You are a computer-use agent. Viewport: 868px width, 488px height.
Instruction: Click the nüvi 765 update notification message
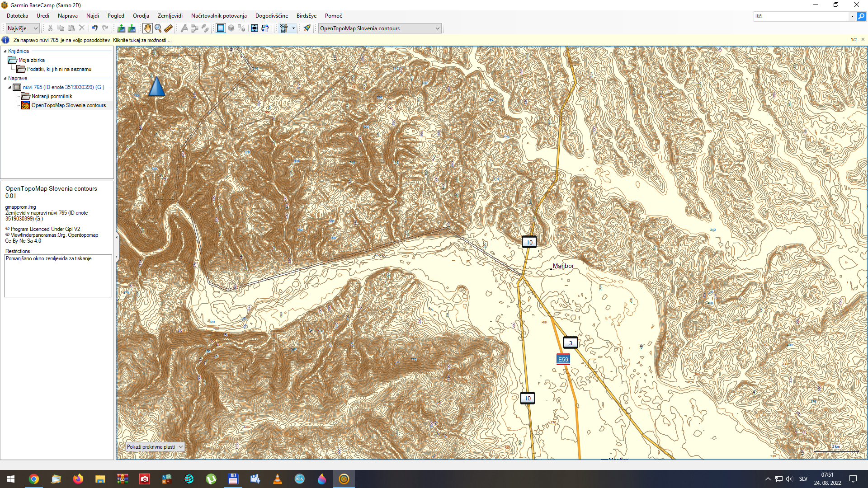point(92,40)
